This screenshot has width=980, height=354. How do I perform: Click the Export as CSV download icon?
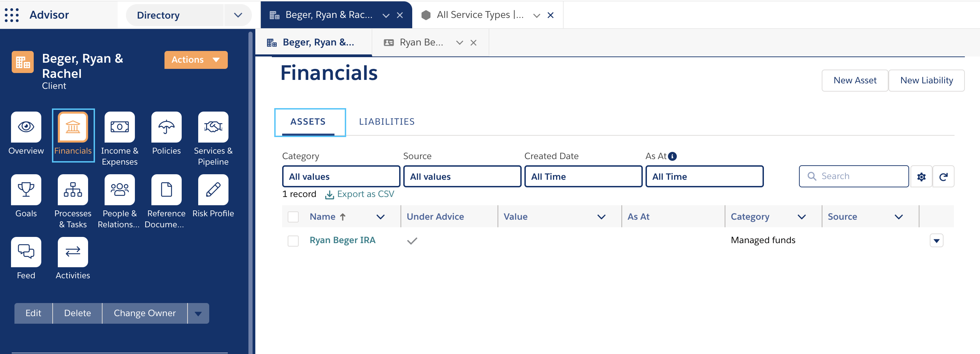(x=329, y=195)
